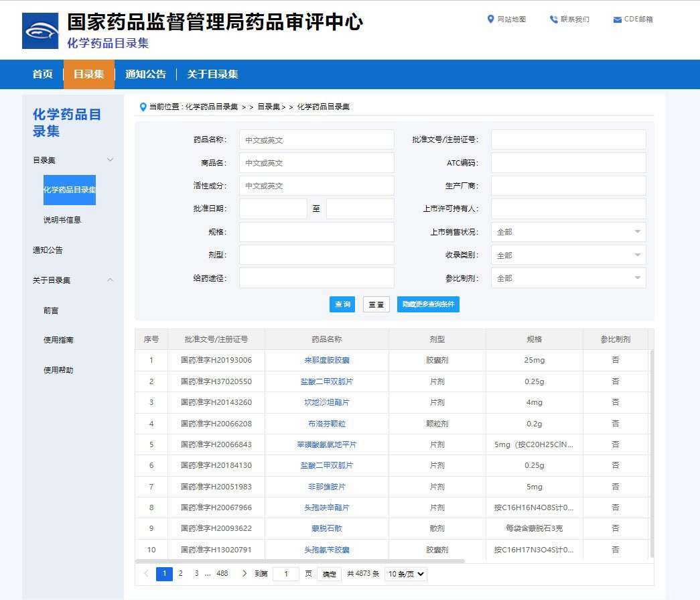Open 联系我们 contact link
Screen dimensions: 700x600
(569, 19)
